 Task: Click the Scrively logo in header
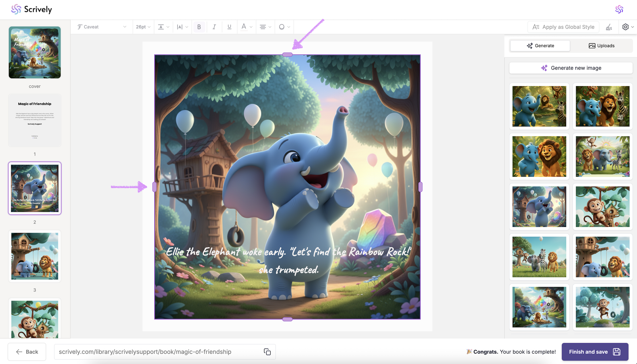31,10
